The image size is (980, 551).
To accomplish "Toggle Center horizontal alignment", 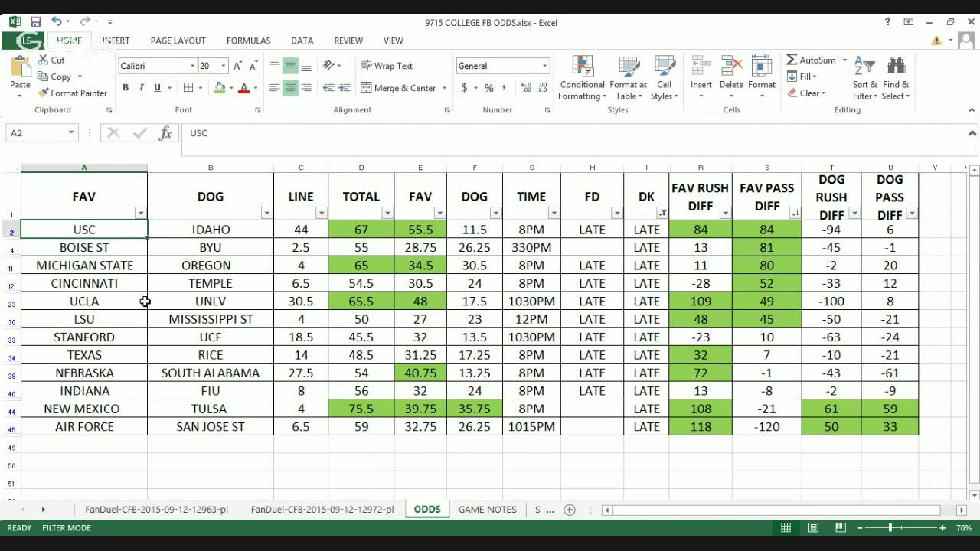I will click(290, 88).
